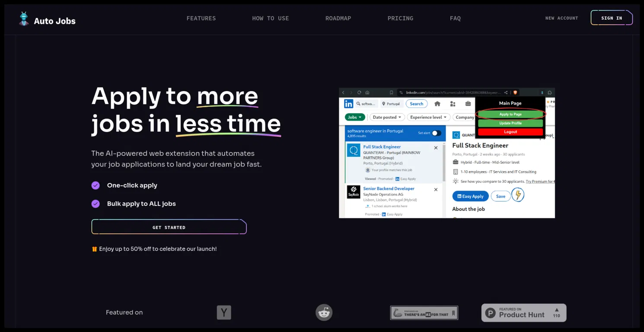Open the Date posted dropdown

coord(387,117)
